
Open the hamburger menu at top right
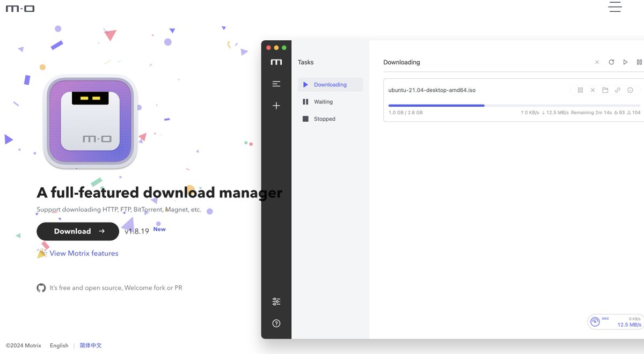(x=615, y=7)
